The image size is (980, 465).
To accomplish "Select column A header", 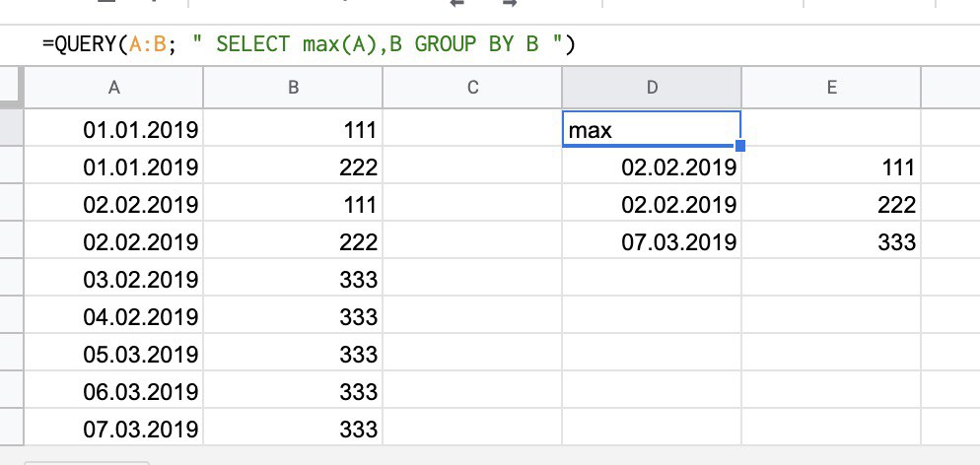I will pos(113,88).
